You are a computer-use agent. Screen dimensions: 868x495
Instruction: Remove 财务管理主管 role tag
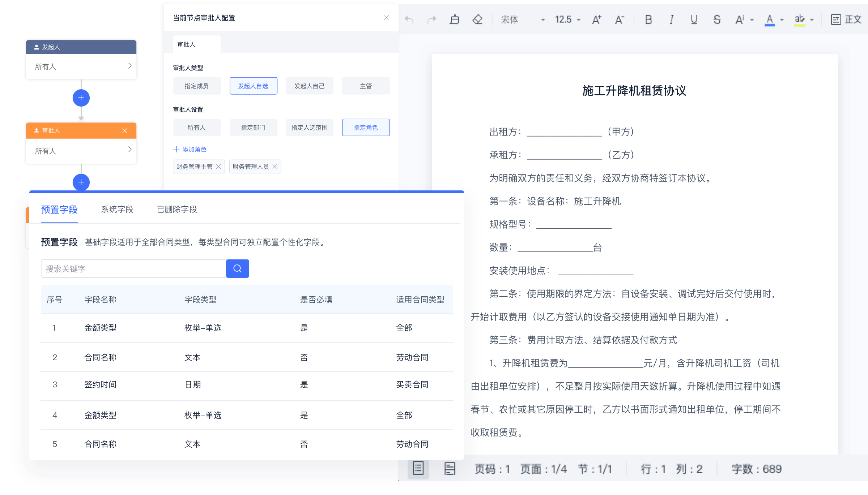(218, 167)
